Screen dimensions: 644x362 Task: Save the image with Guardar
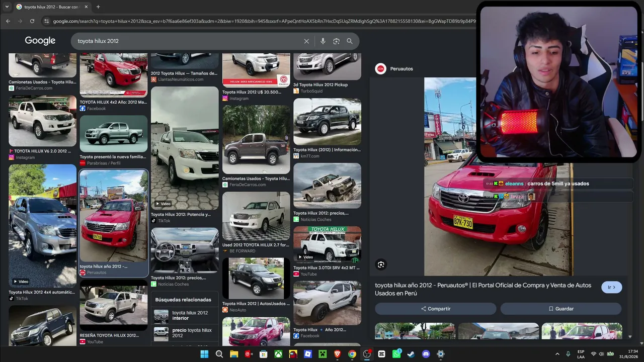click(x=561, y=309)
